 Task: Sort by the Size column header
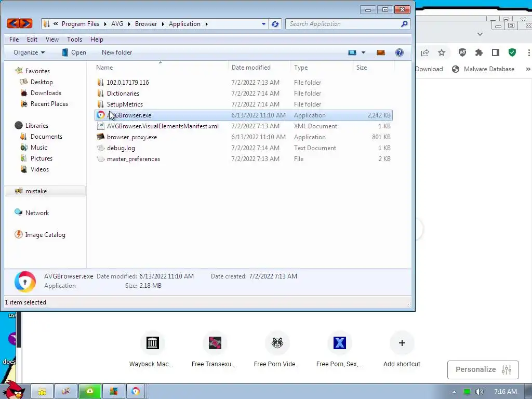point(373,67)
